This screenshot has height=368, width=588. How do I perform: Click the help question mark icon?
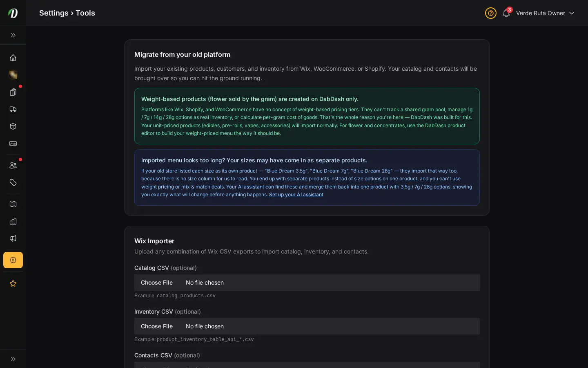491,13
